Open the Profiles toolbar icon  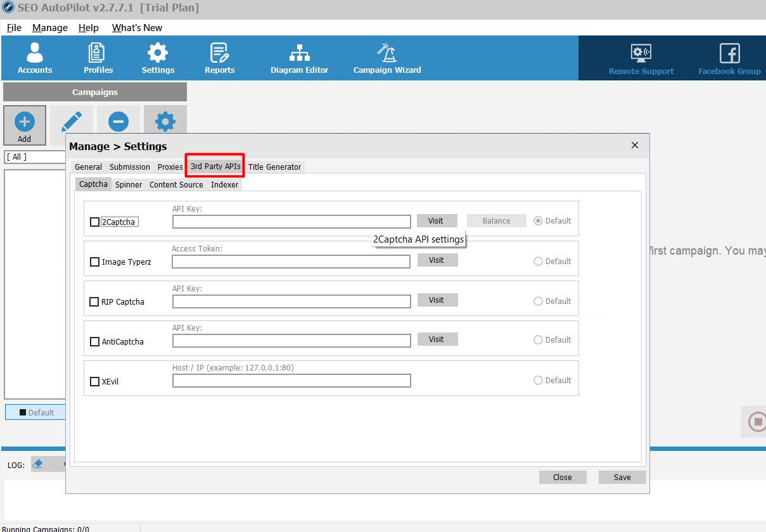pyautogui.click(x=98, y=58)
